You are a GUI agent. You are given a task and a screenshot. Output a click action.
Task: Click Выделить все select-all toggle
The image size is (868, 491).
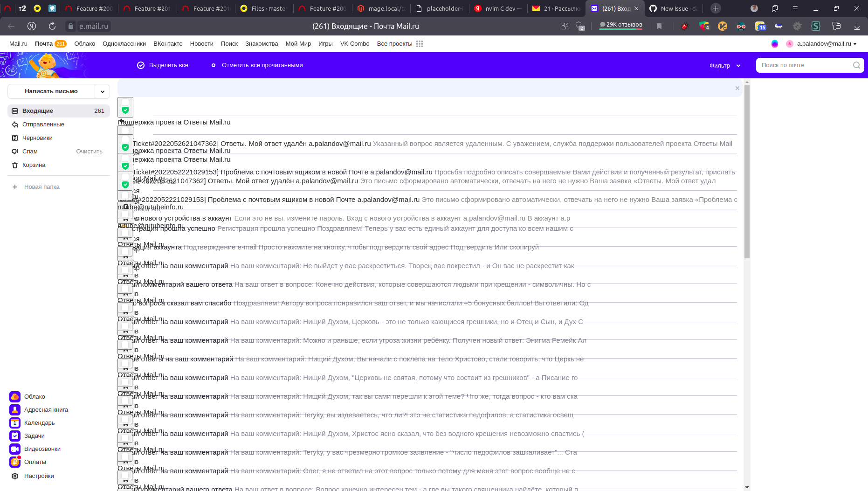pos(163,65)
